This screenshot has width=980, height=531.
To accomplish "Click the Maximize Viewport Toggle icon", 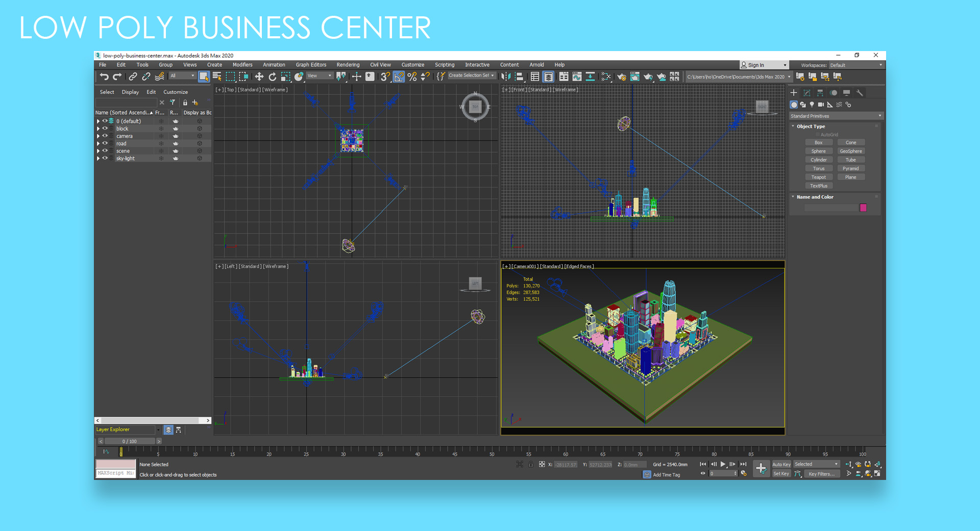I will click(x=877, y=474).
